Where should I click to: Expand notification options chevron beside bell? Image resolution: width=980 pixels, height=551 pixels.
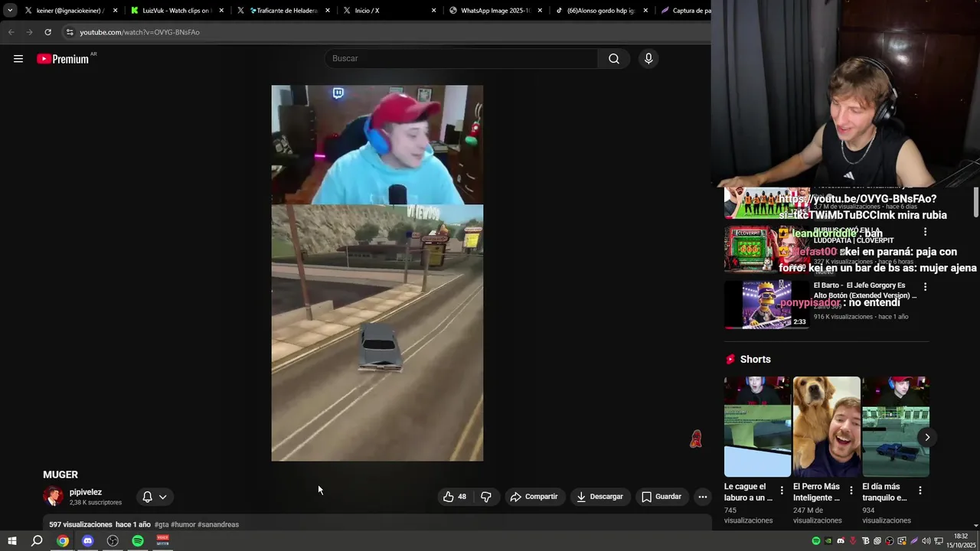pyautogui.click(x=162, y=497)
